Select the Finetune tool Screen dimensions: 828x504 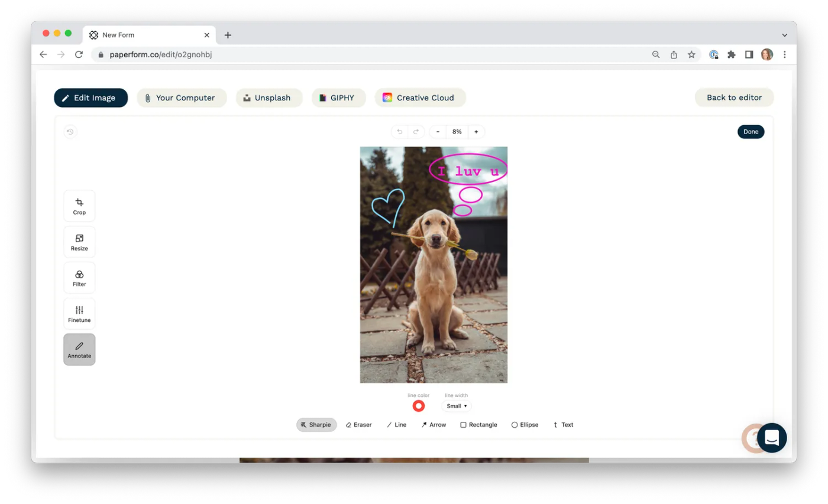[x=79, y=313]
